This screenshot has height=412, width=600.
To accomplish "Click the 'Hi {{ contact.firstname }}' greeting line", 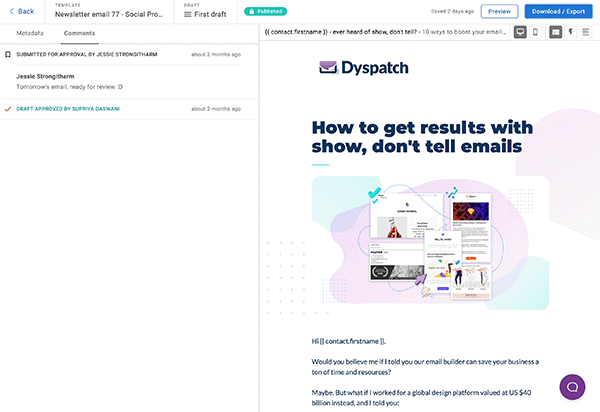I will (x=349, y=341).
